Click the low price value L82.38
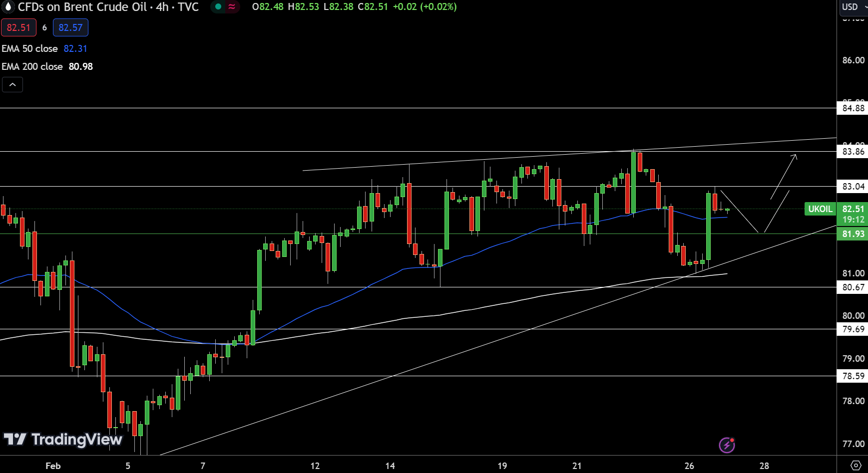This screenshot has height=473, width=868. pyautogui.click(x=339, y=7)
